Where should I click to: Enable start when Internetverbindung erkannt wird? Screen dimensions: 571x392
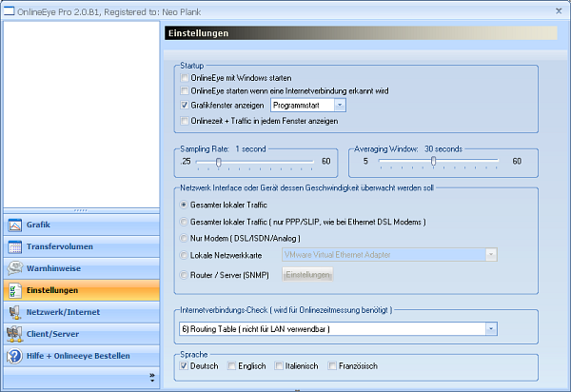click(185, 90)
